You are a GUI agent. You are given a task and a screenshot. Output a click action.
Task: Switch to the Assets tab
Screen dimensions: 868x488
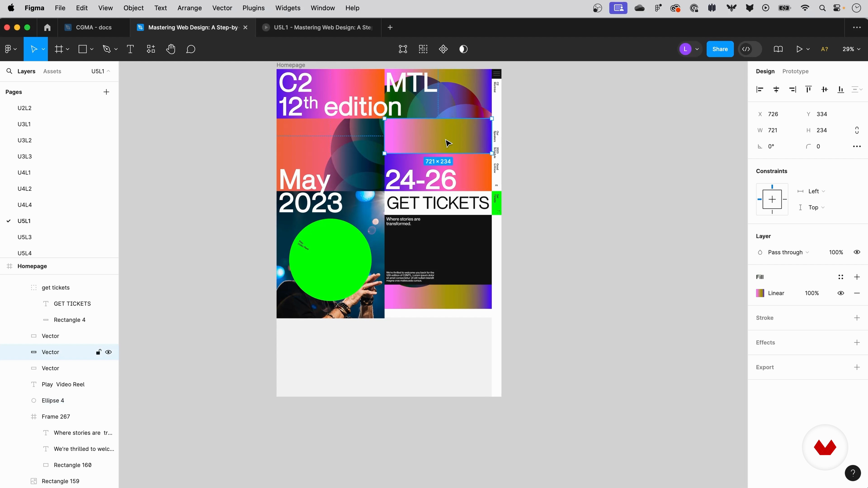tap(52, 71)
